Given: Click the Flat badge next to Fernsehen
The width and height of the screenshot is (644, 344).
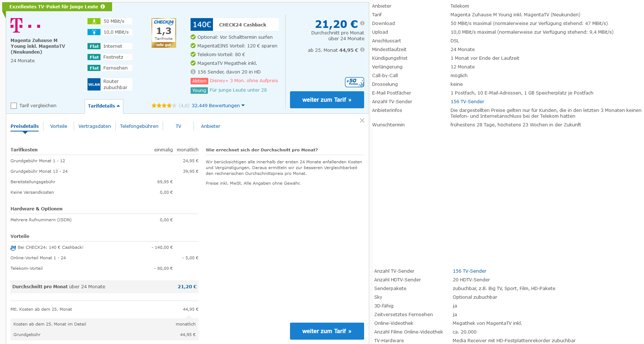Looking at the screenshot, I should point(94,68).
